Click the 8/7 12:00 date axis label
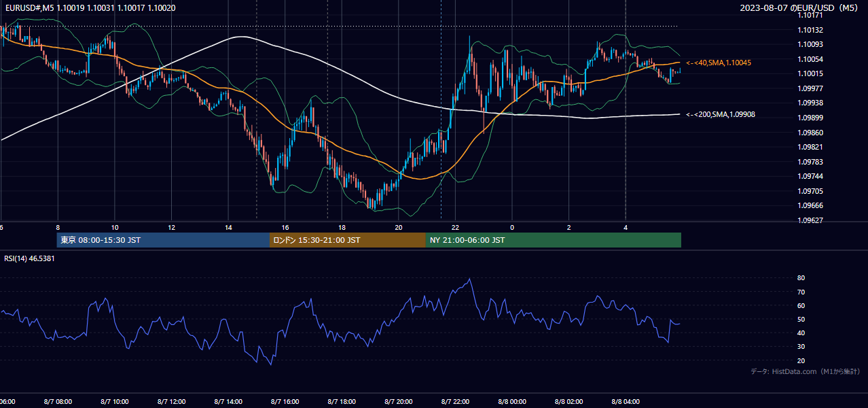Viewport: 868px width, 408px height. coord(171,402)
